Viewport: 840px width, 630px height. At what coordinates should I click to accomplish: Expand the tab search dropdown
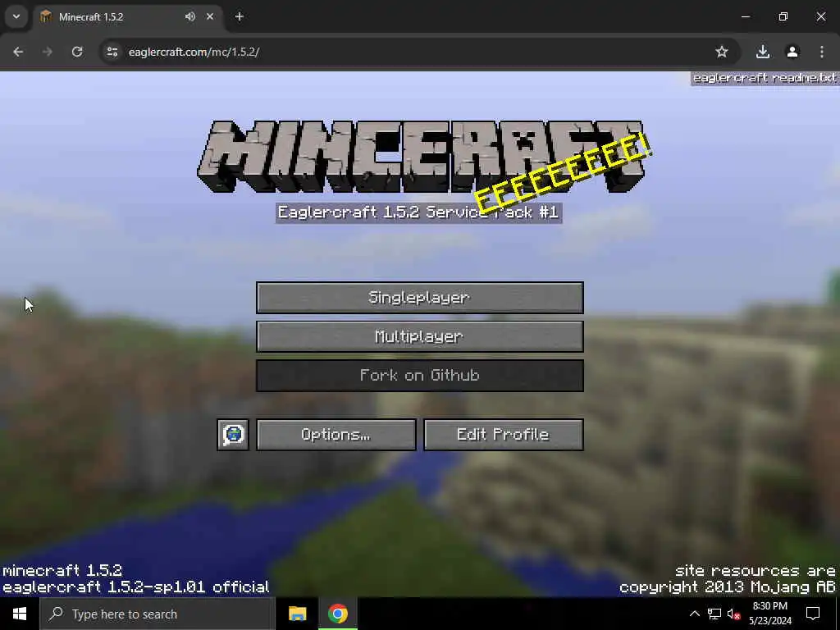coord(16,16)
